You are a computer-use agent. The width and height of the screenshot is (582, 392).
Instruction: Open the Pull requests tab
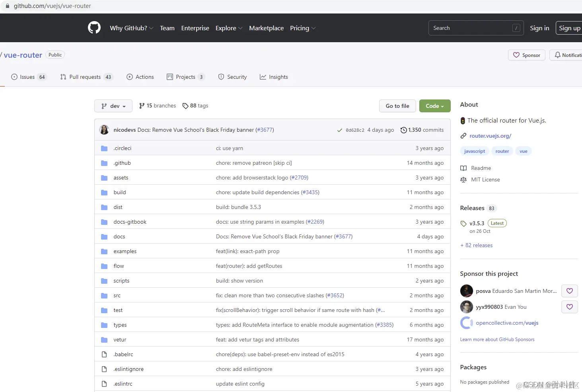coord(86,77)
